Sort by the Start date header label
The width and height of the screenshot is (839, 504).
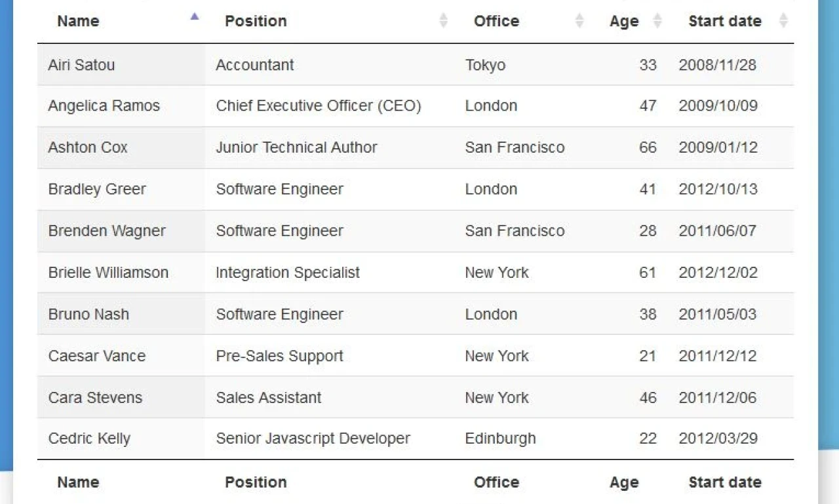tap(724, 21)
